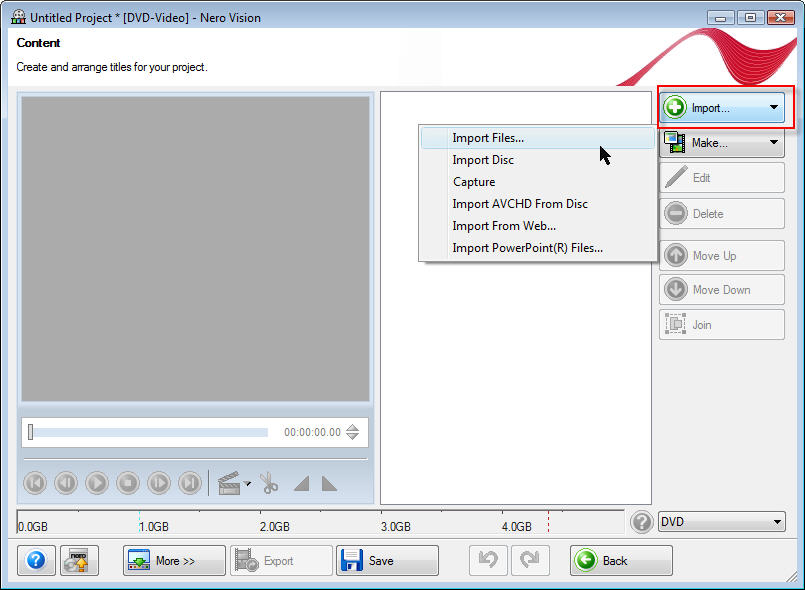Collapse the Import... dropdown button

(x=721, y=108)
